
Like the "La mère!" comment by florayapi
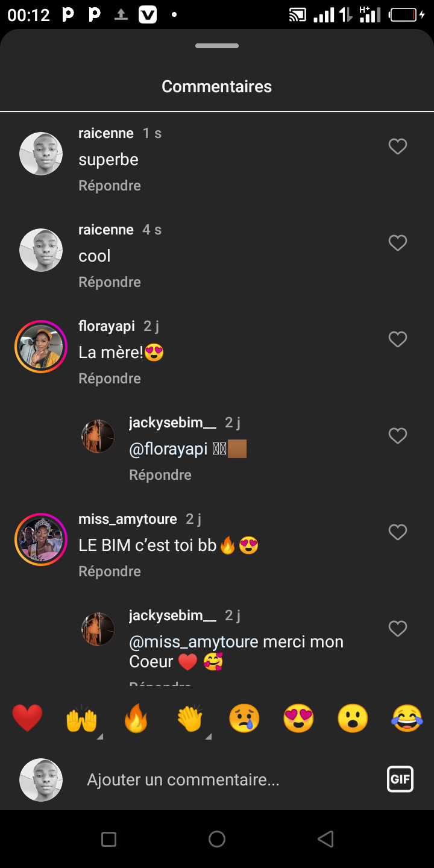[x=398, y=339]
